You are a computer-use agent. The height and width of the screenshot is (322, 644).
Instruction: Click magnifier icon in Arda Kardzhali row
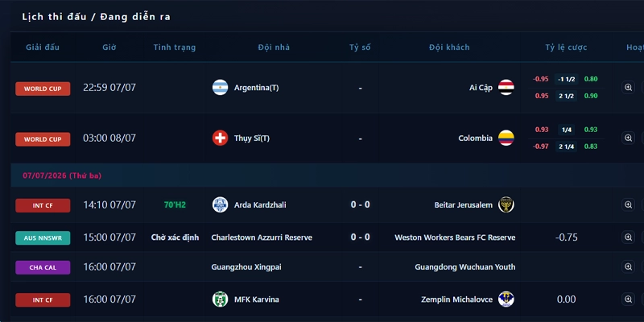coord(628,205)
